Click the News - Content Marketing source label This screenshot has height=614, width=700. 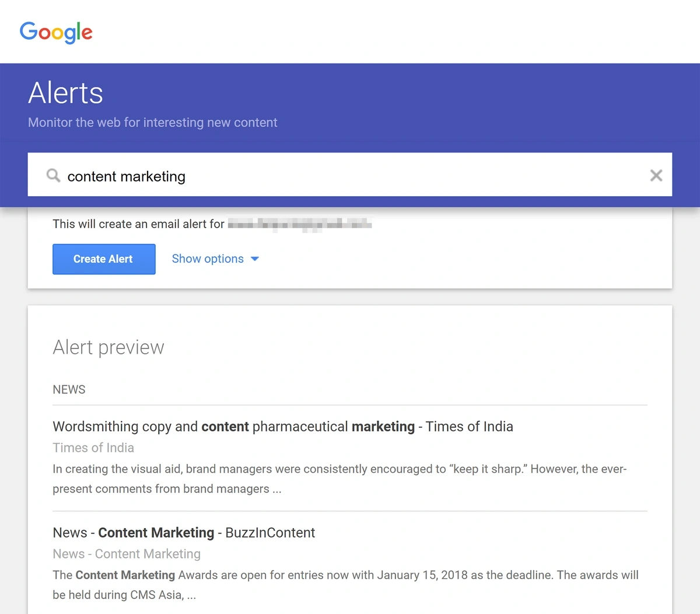(x=127, y=554)
